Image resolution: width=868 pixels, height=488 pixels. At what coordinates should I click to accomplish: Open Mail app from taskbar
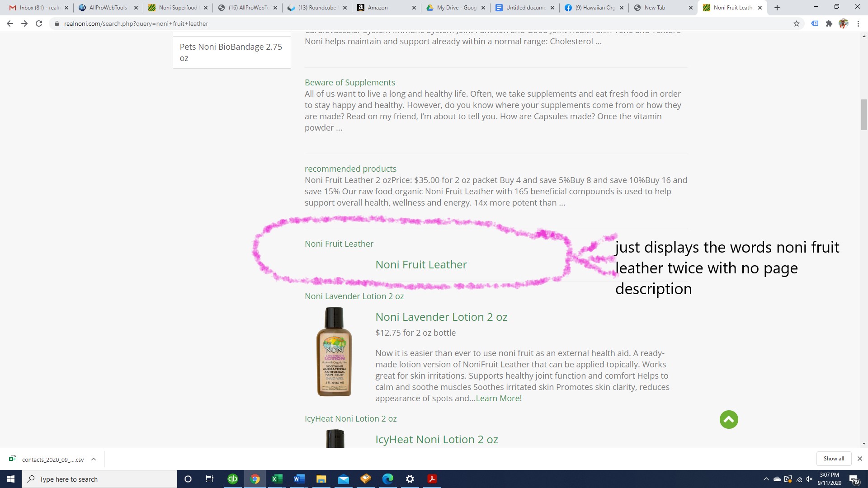[x=344, y=479]
